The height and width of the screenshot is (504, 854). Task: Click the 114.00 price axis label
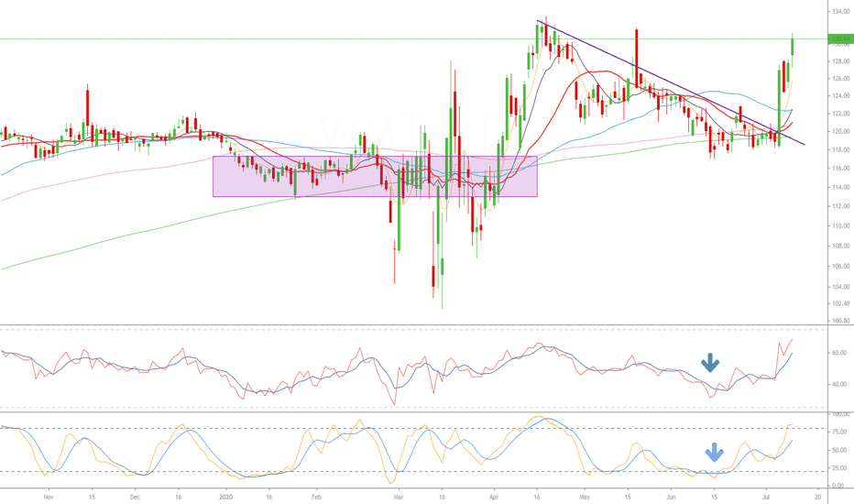tap(841, 187)
